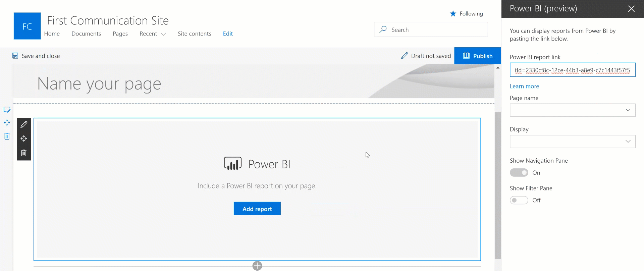
Task: Close the Power BI (preview) pane
Action: tap(631, 9)
